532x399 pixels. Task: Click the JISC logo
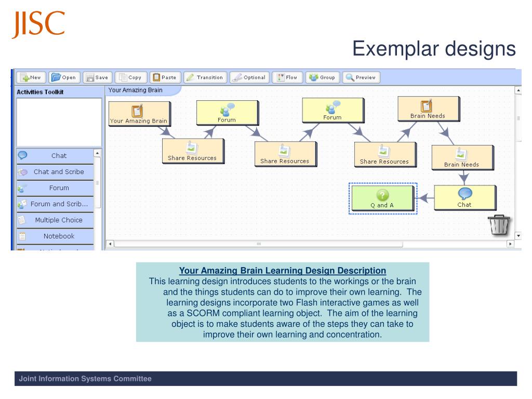click(x=38, y=24)
